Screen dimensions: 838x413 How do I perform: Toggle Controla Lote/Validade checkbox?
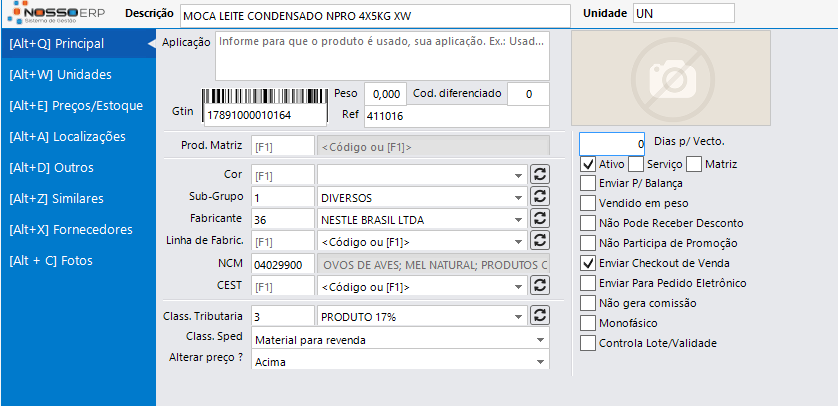point(588,343)
